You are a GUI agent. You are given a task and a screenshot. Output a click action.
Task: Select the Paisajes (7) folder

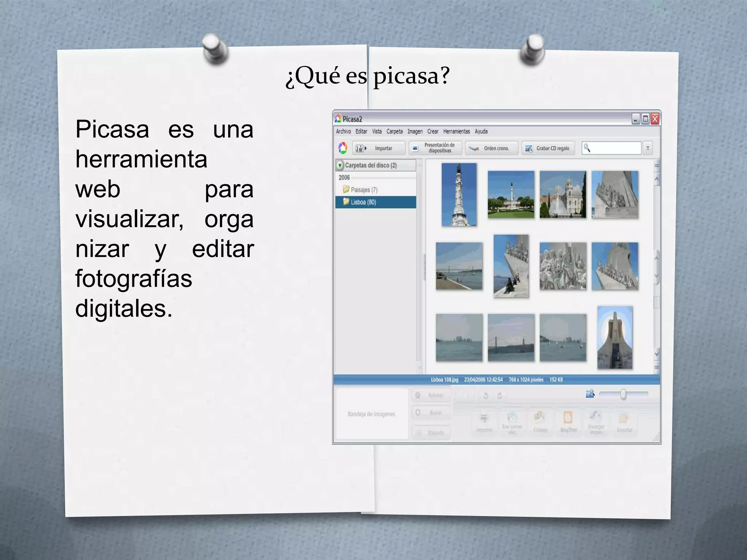click(x=360, y=190)
